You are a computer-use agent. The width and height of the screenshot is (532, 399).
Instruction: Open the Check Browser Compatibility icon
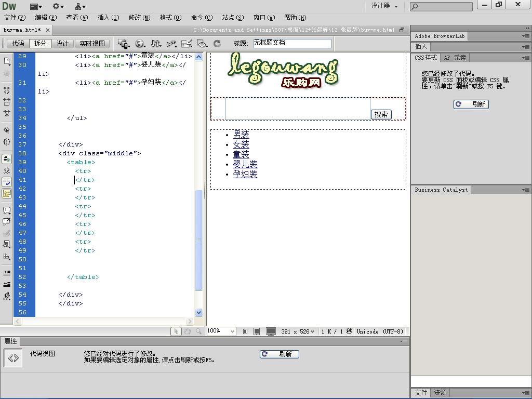point(187,44)
